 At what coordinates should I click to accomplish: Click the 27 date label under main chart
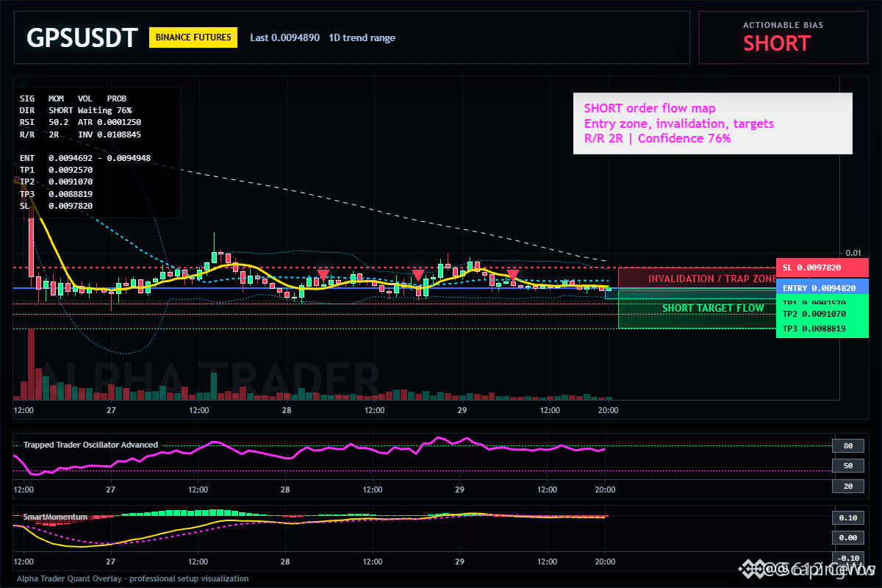(111, 410)
